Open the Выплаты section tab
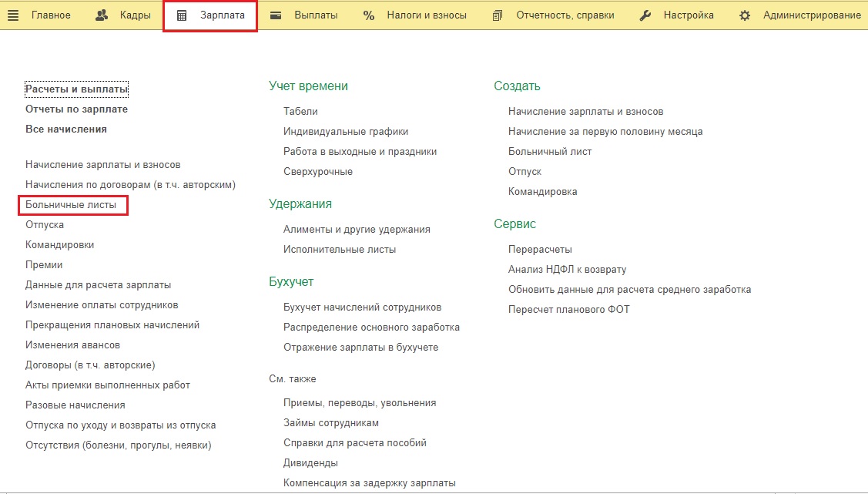Viewport: 868px width, 494px height. pyautogui.click(x=316, y=15)
